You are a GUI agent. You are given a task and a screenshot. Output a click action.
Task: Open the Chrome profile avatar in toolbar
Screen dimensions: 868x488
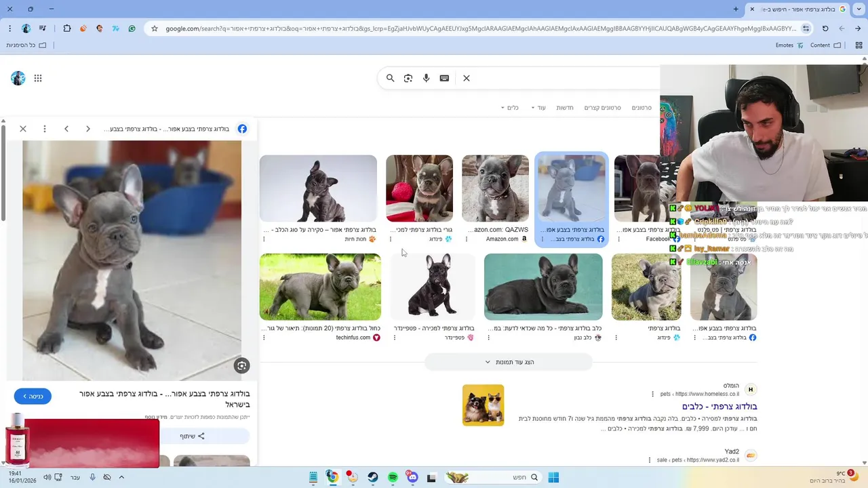(x=26, y=28)
